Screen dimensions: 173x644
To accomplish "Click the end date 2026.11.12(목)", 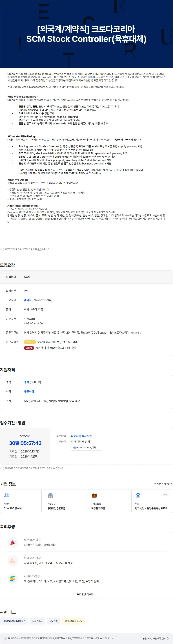I will [30, 456].
